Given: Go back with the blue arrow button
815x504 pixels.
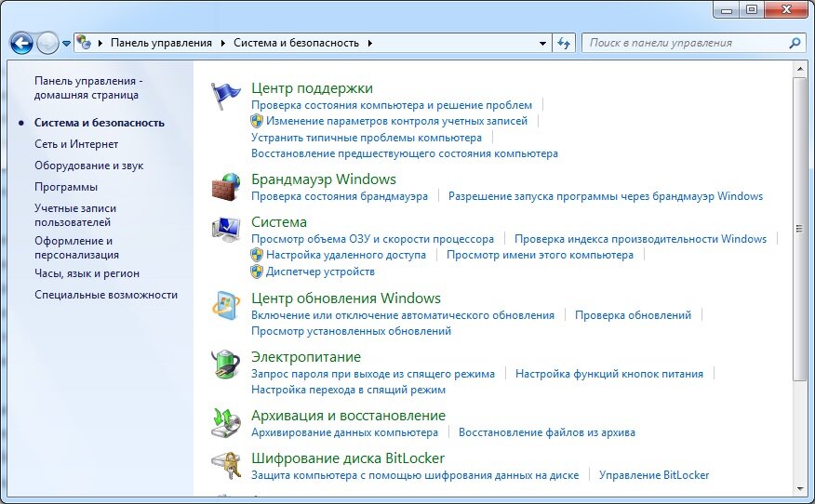Looking at the screenshot, I should tap(21, 43).
